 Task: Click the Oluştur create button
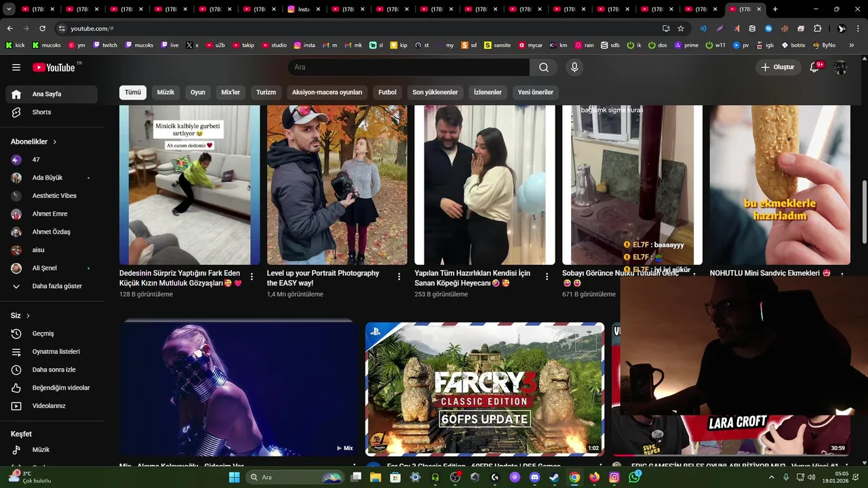[x=777, y=67]
